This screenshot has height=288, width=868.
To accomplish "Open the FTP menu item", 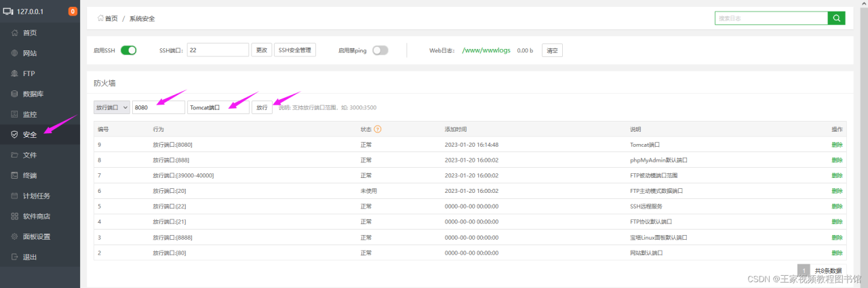I will pyautogui.click(x=28, y=73).
